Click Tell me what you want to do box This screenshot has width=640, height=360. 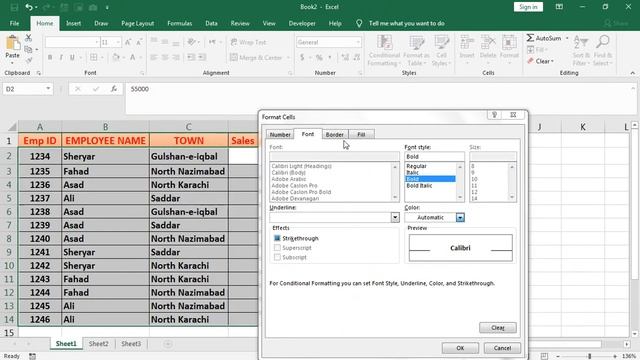[407, 23]
